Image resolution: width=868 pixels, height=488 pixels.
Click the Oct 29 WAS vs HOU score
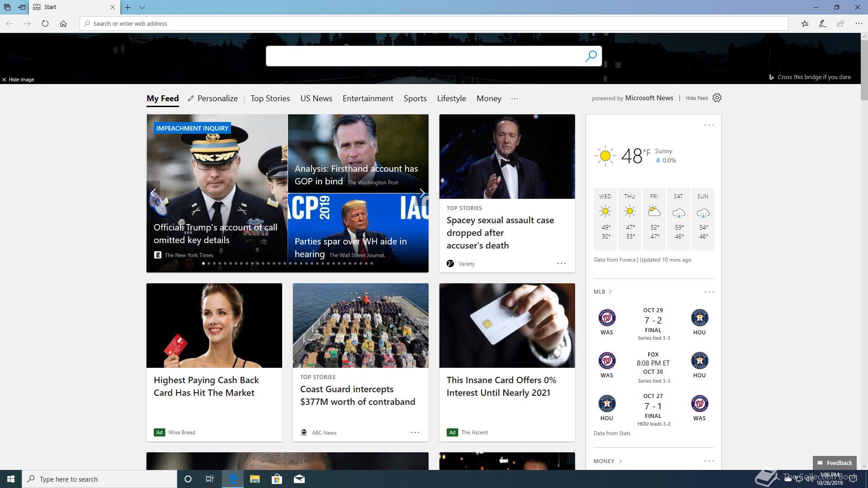tap(653, 320)
